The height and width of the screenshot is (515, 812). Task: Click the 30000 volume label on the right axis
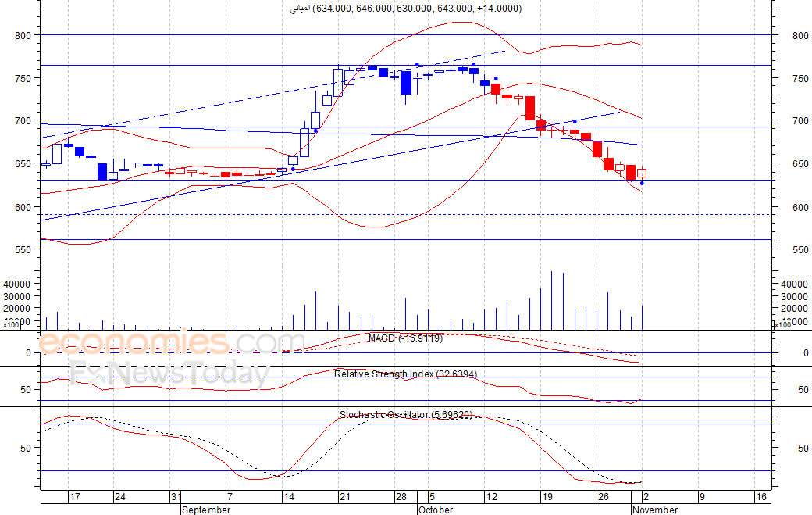(794, 296)
